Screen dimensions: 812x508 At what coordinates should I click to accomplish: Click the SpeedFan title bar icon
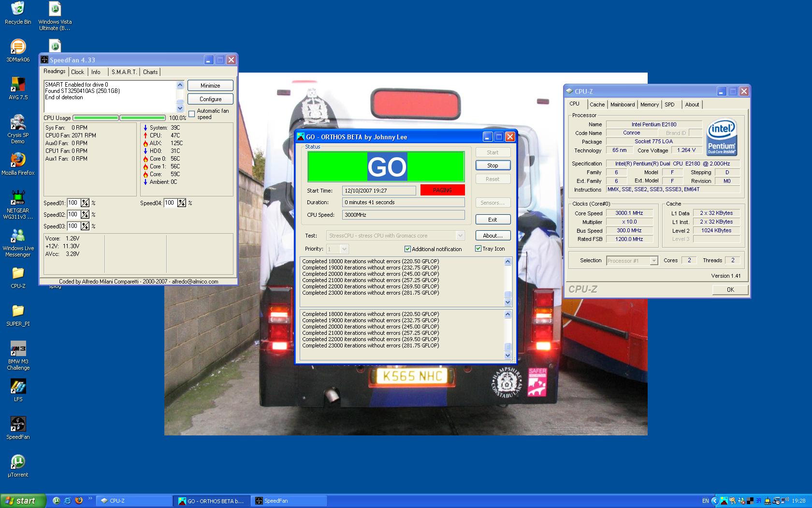coord(45,60)
